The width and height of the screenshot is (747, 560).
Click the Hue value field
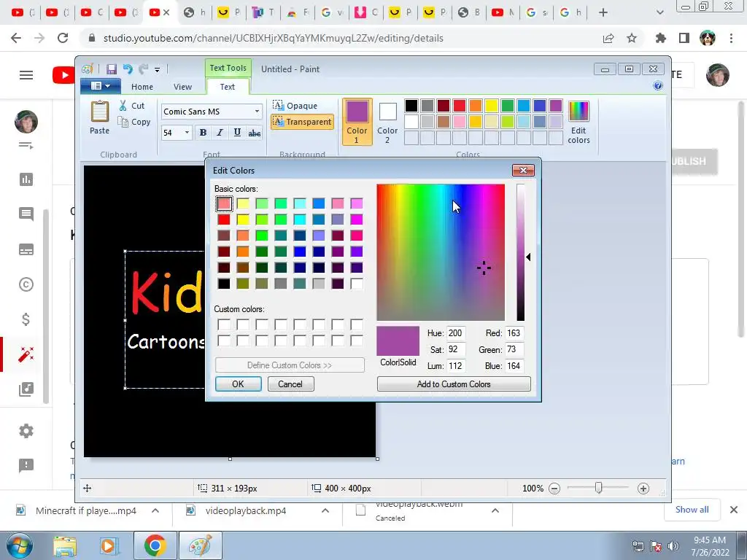(455, 333)
